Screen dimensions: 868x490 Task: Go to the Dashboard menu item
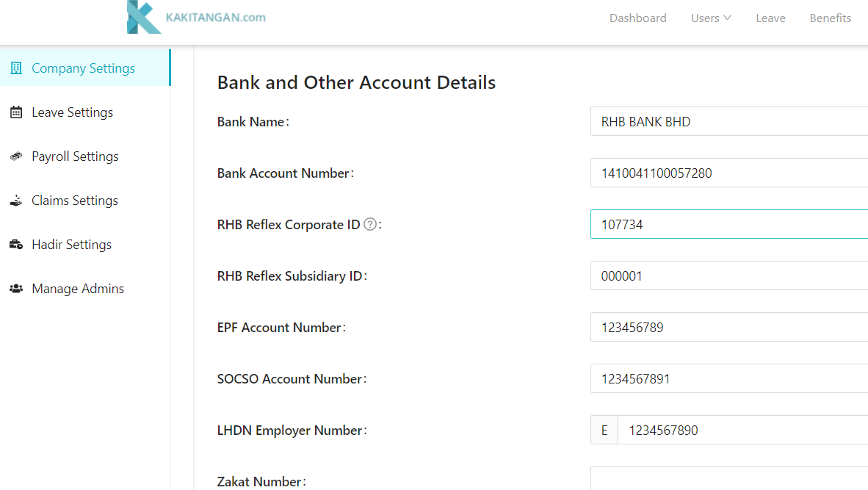point(637,18)
